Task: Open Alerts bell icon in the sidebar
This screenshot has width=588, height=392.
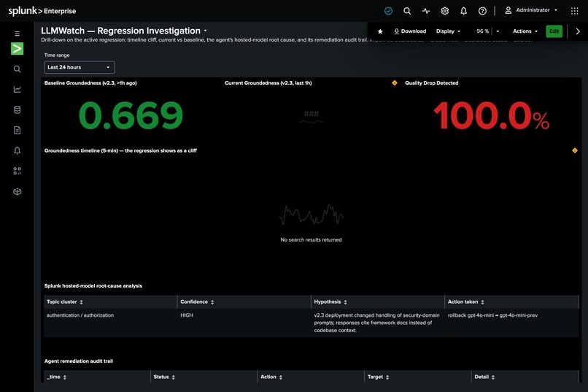Action: tap(18, 150)
